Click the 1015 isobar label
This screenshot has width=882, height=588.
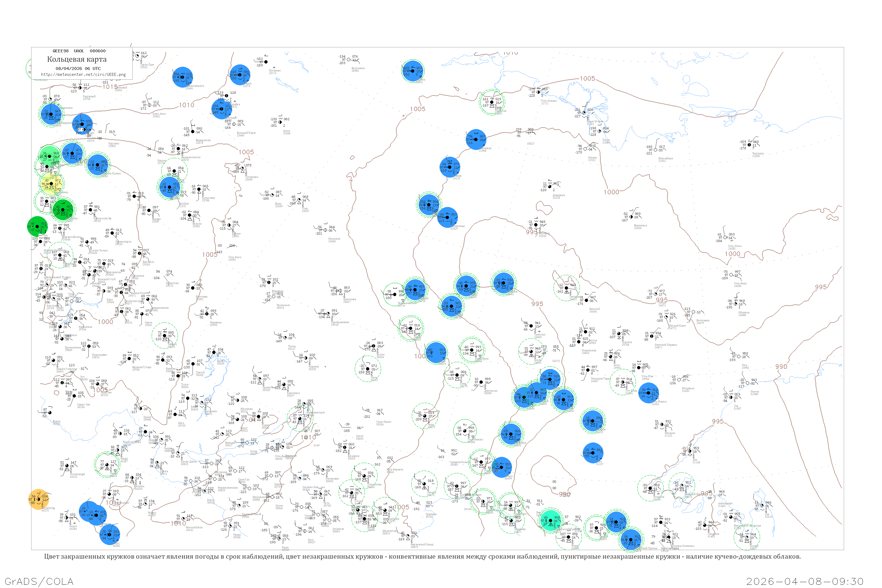point(110,87)
